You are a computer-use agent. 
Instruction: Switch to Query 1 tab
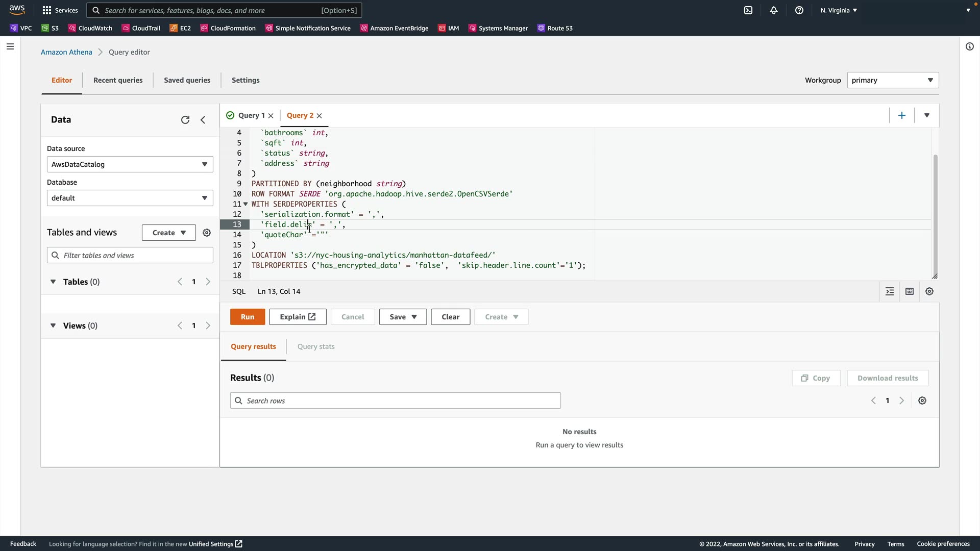[x=251, y=116]
